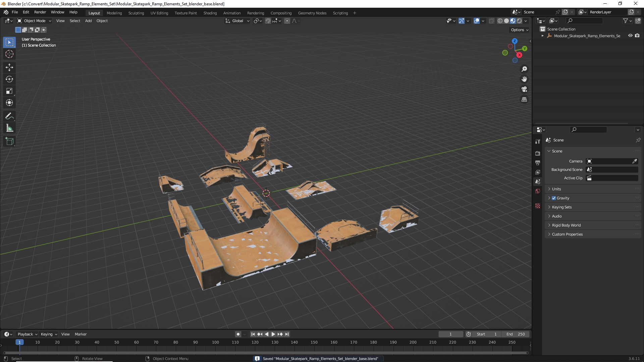Open the Options dropdown in viewport
644x362 pixels.
(x=520, y=30)
